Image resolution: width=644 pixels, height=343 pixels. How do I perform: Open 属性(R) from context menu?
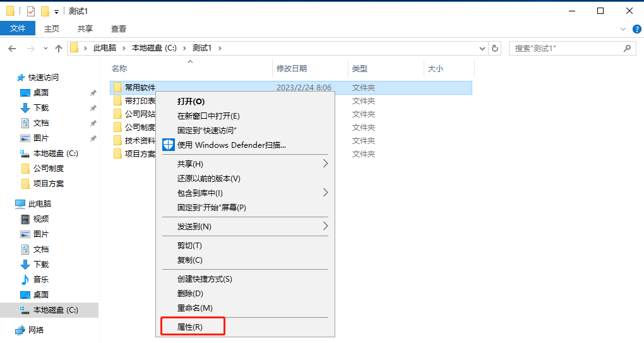[246, 327]
